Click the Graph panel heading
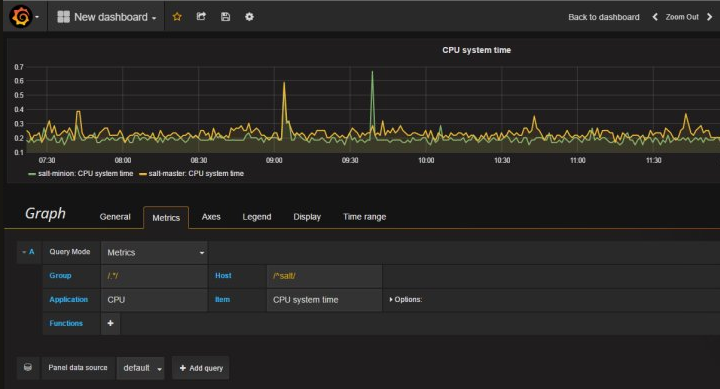The height and width of the screenshot is (389, 720). tap(45, 214)
